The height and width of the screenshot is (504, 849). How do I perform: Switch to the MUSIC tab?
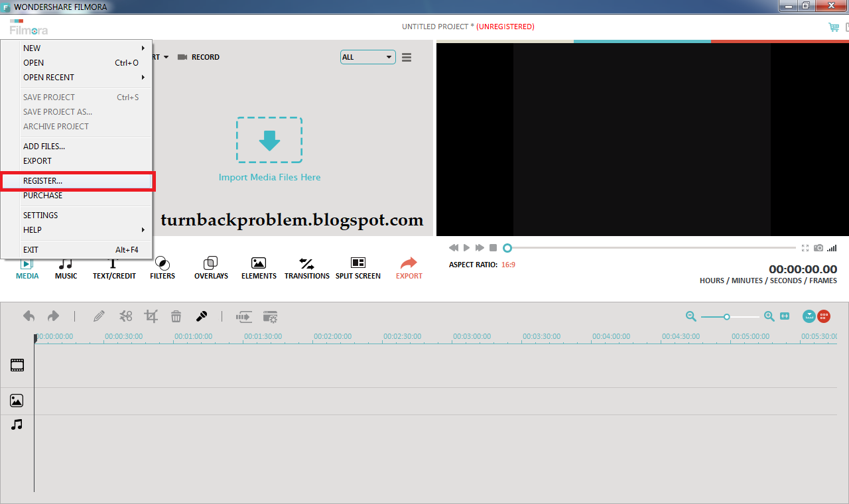pyautogui.click(x=66, y=268)
